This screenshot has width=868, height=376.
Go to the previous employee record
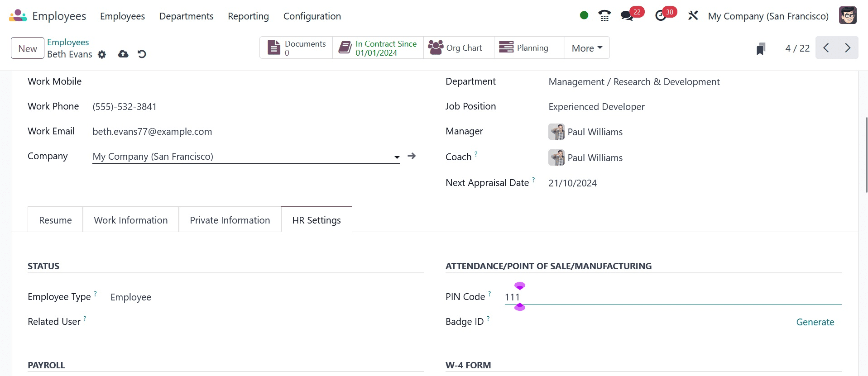click(x=826, y=48)
